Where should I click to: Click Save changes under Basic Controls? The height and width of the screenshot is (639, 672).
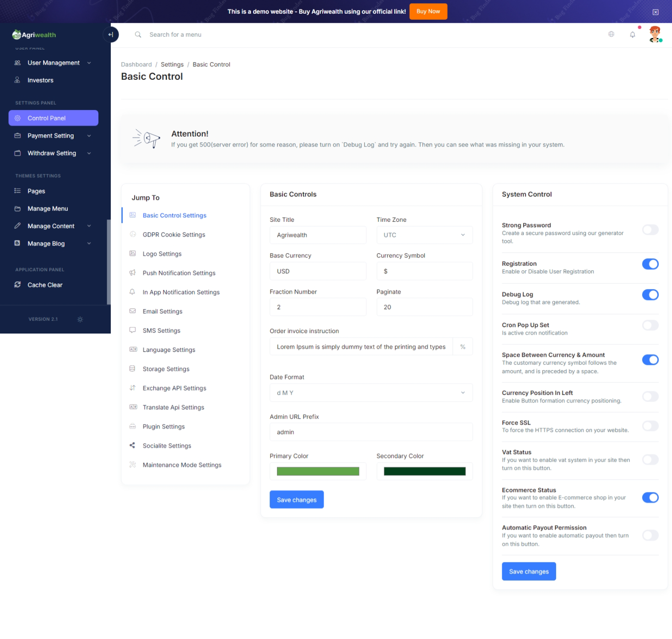coord(296,500)
